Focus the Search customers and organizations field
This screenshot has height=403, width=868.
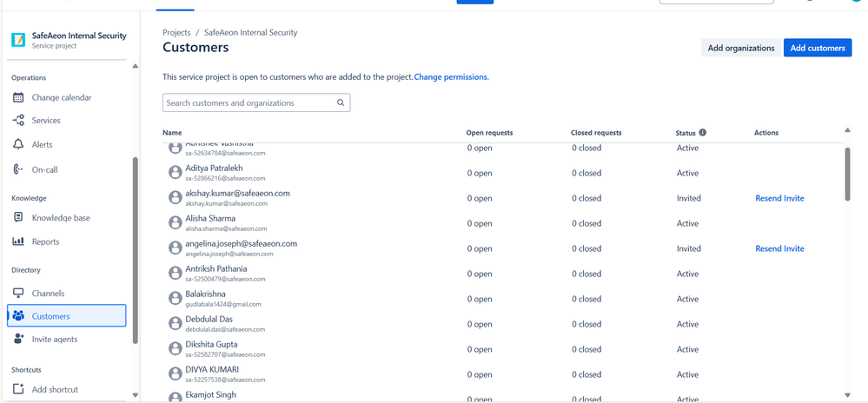[256, 102]
